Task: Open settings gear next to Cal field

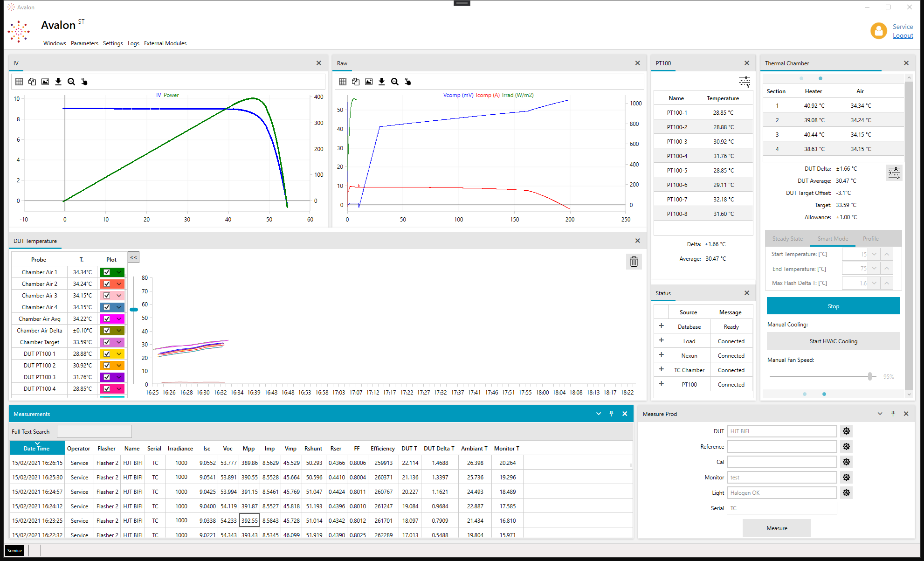Action: [847, 462]
